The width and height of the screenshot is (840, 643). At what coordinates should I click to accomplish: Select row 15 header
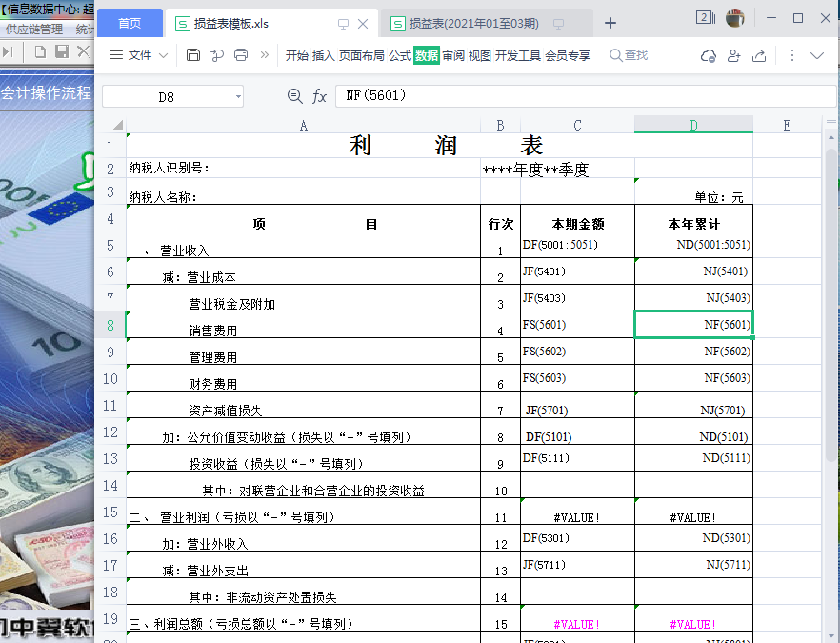point(110,512)
